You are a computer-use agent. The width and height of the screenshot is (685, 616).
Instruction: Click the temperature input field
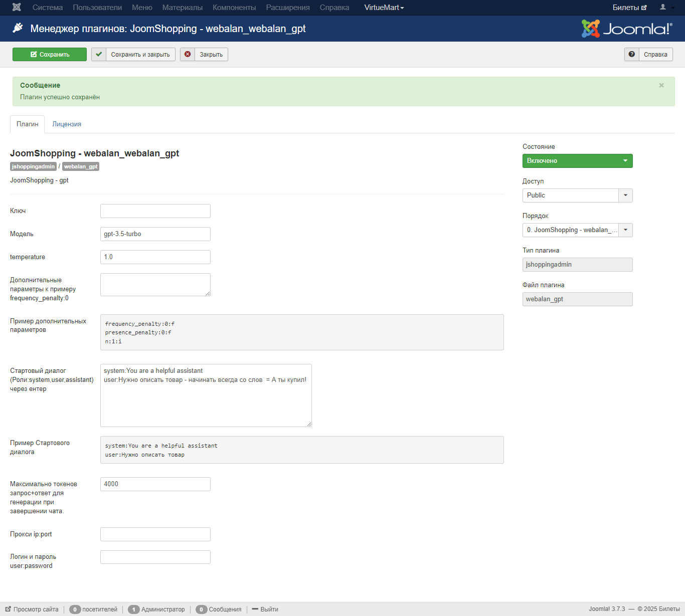point(155,257)
